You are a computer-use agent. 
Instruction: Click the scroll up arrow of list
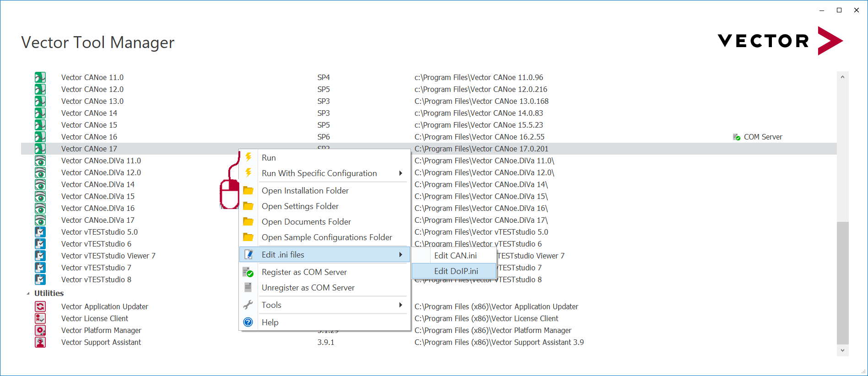click(842, 77)
